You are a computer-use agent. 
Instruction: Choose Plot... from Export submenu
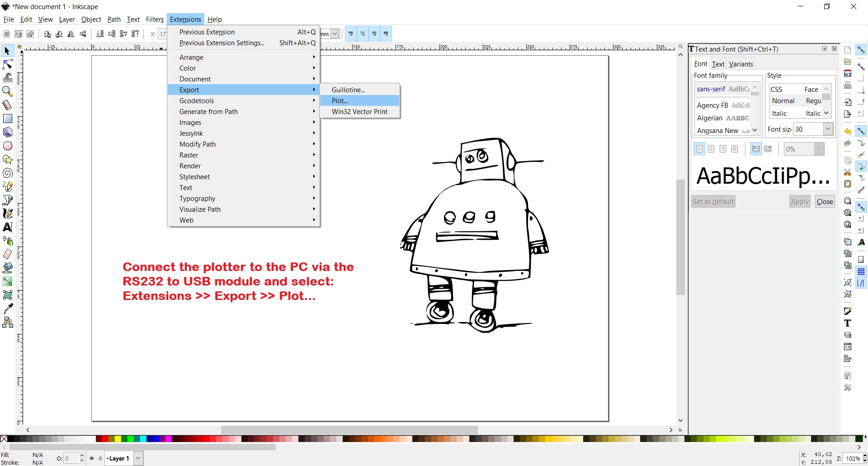(x=360, y=101)
